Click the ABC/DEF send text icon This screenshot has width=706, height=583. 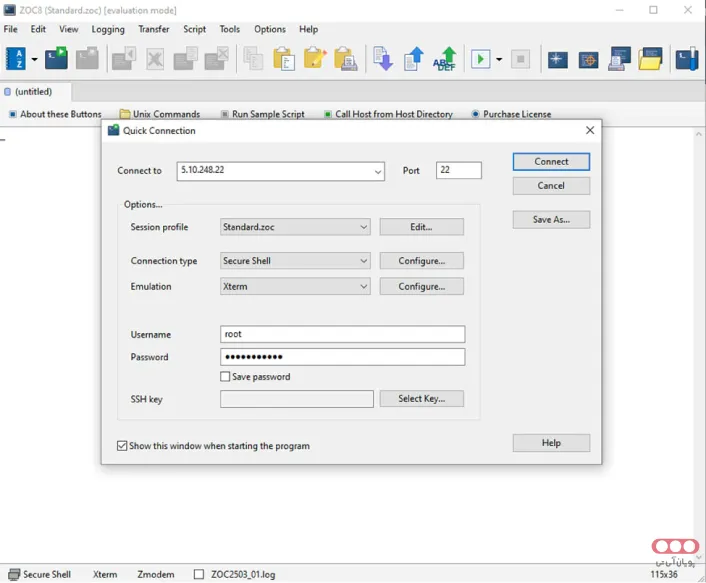click(x=445, y=59)
